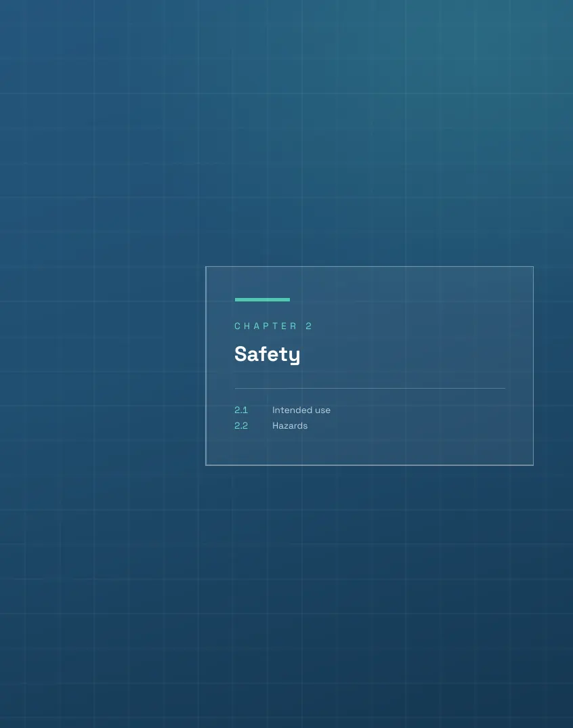Select section number 2.1
This screenshot has width=573, height=728.
pos(241,410)
